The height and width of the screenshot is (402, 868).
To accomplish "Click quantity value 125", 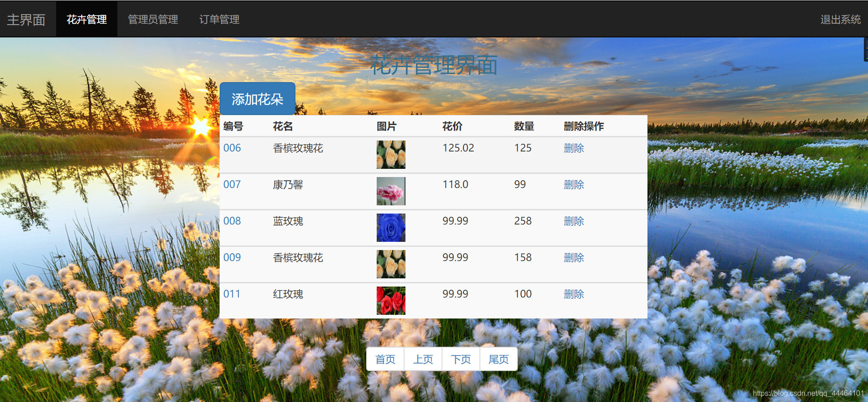I will tap(523, 148).
